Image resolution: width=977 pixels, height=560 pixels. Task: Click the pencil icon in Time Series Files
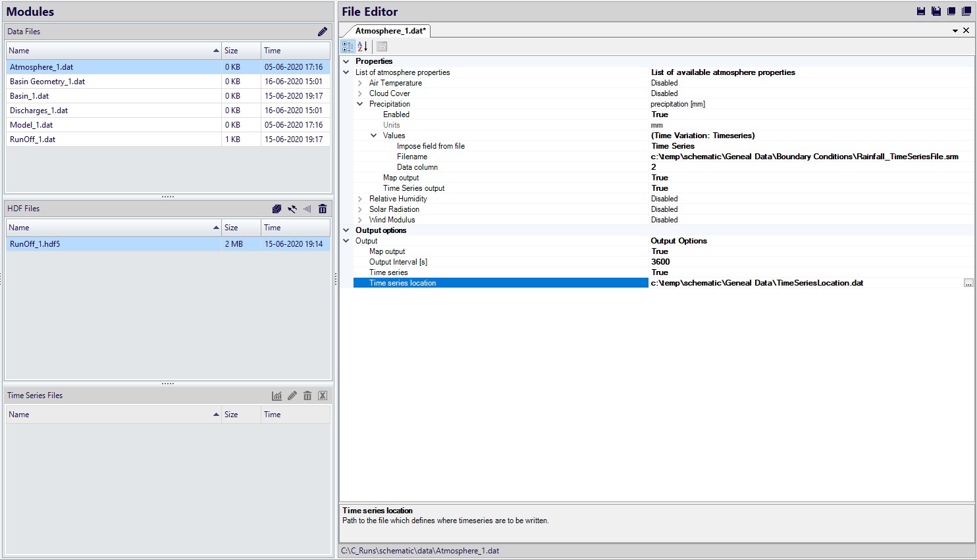pos(292,395)
